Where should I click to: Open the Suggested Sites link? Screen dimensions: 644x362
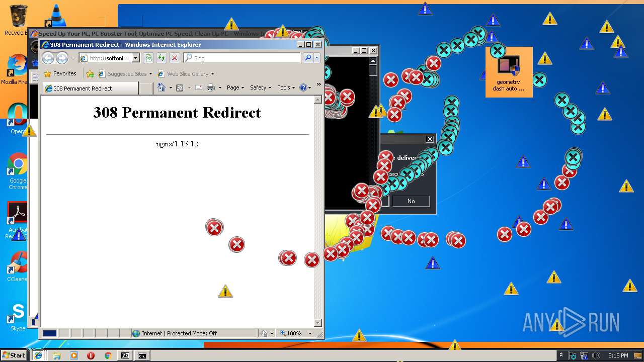tap(125, 74)
